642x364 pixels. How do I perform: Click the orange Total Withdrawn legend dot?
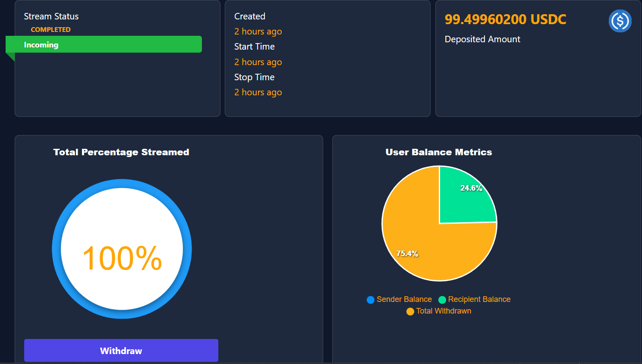pos(410,311)
